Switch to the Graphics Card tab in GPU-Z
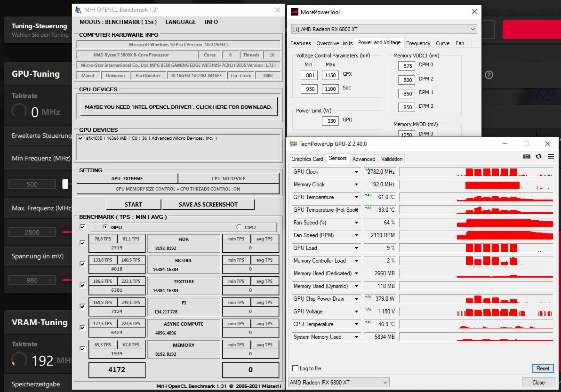The height and width of the screenshot is (392, 561). (x=307, y=159)
